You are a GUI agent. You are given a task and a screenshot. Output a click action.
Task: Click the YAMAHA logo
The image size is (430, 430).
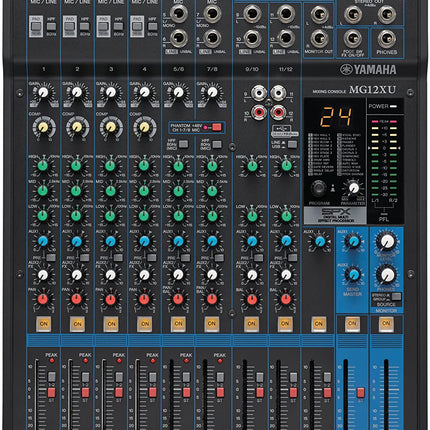(368, 70)
